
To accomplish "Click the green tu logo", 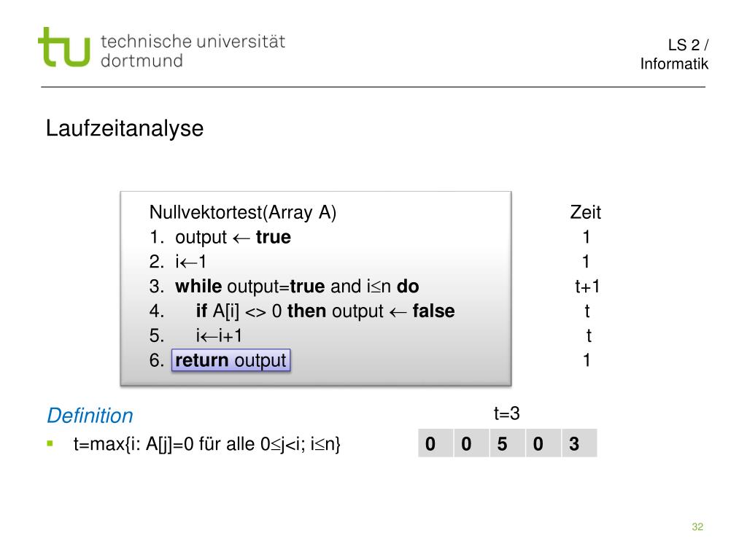I will point(64,47).
